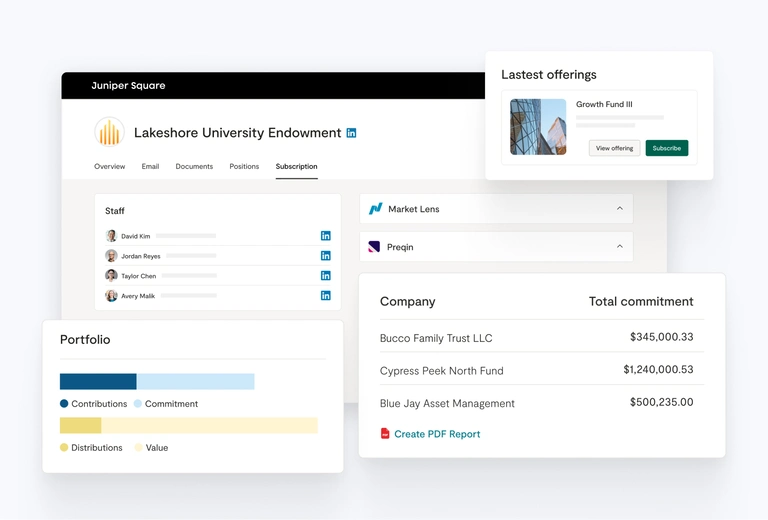
Task: Click the $345,000.33 commitment value
Action: 662,337
